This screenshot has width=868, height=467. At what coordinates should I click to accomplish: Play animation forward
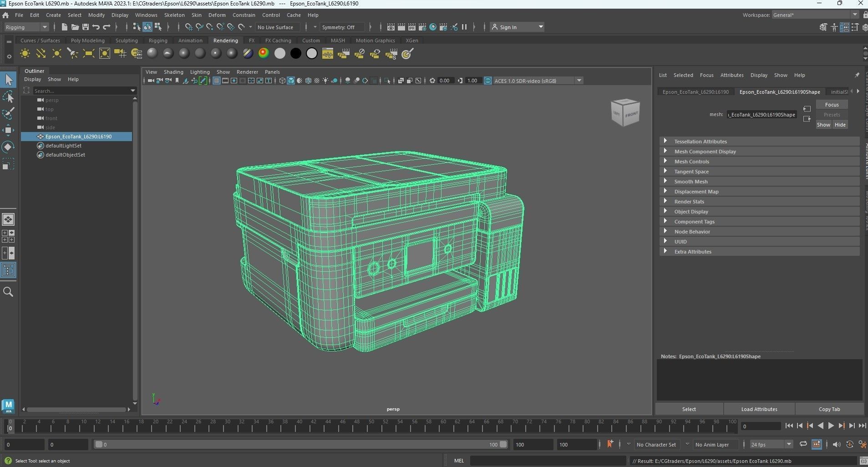pos(831,426)
